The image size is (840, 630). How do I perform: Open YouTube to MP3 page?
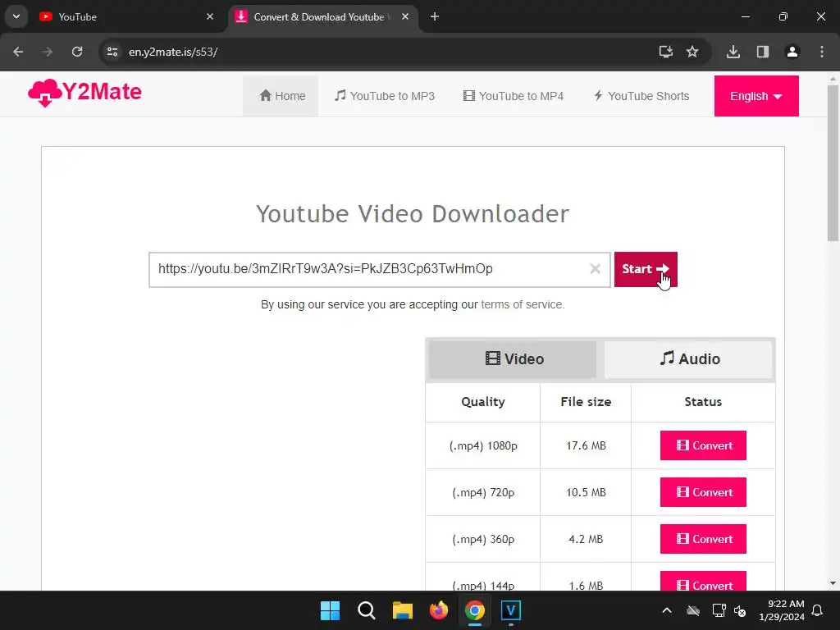pos(385,96)
